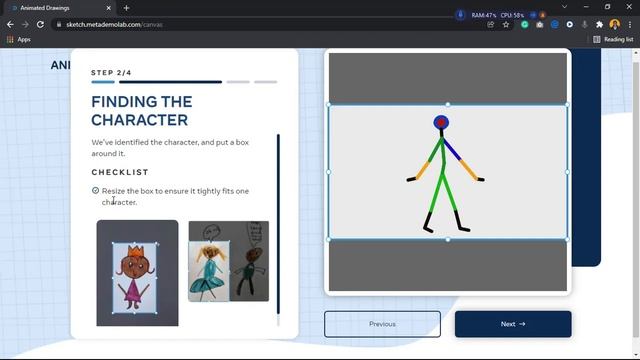Viewport: 640px width, 360px height.
Task: Open the Extensions puzzle menu
Action: (x=599, y=25)
